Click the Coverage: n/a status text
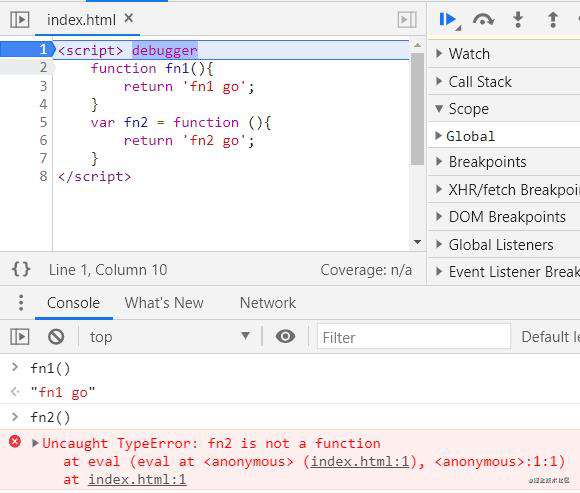 coord(366,270)
